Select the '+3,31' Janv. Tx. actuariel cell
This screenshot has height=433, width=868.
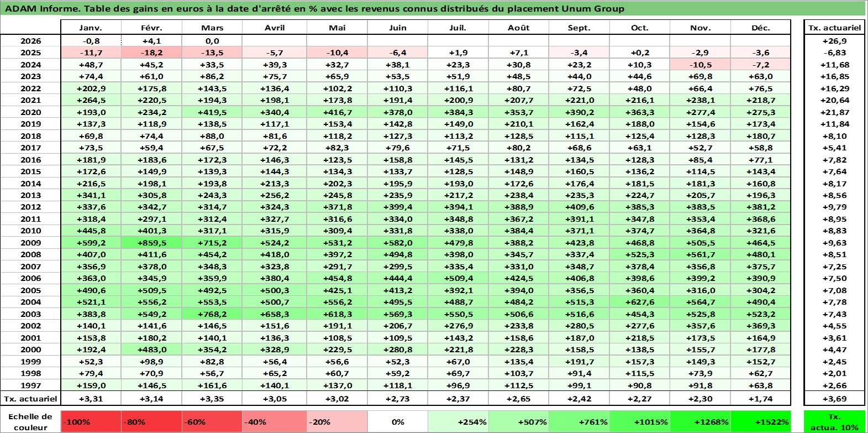pos(91,399)
